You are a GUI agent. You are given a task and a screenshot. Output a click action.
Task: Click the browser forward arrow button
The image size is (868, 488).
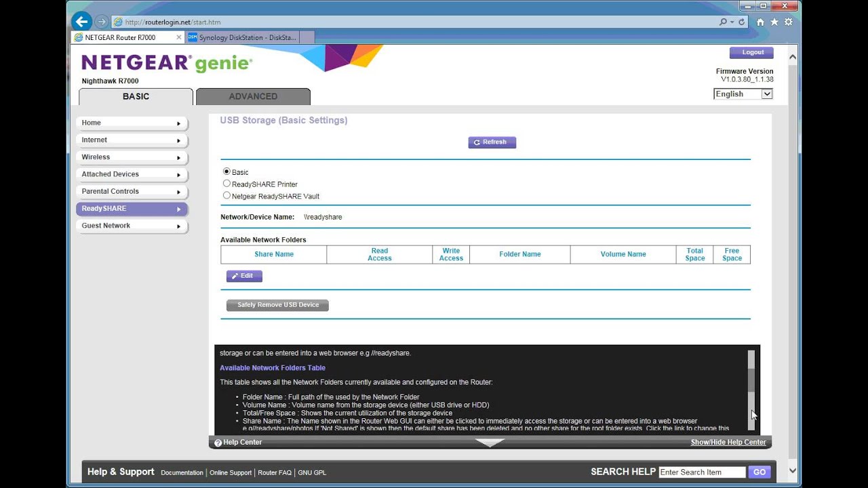point(102,22)
